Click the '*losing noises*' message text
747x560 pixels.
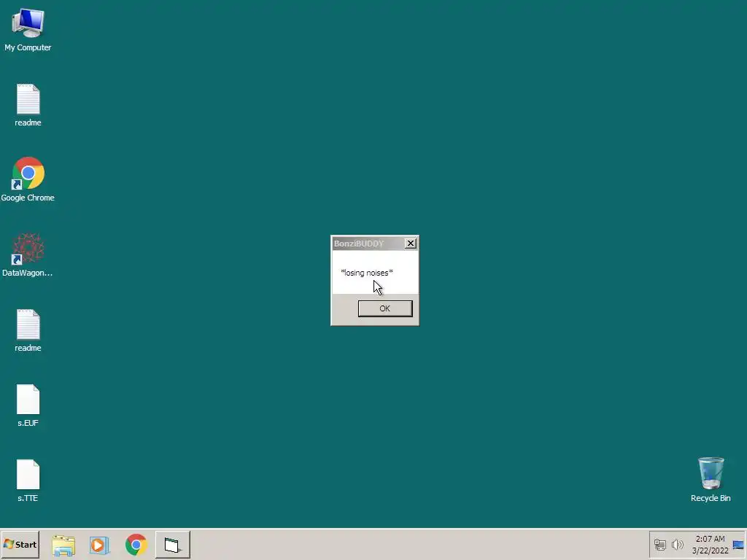tap(367, 273)
